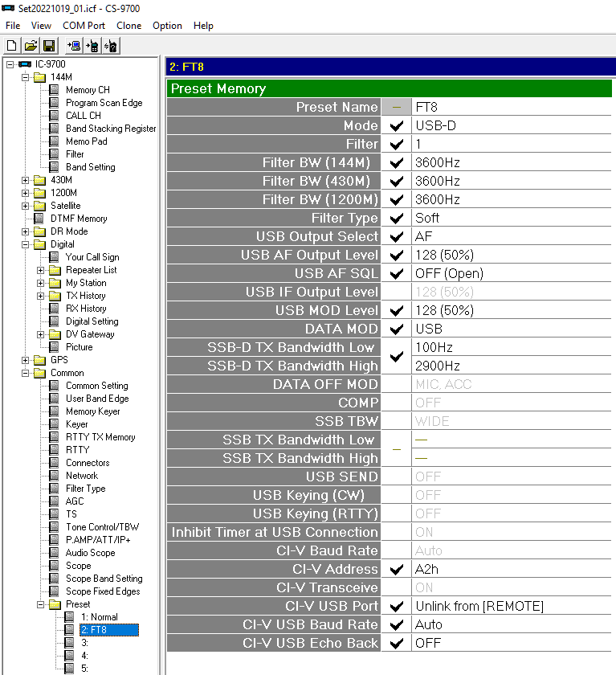Image resolution: width=616 pixels, height=675 pixels.
Task: Click the SSB-D TX Bandwidth High 2900Hz value
Action: (x=512, y=366)
